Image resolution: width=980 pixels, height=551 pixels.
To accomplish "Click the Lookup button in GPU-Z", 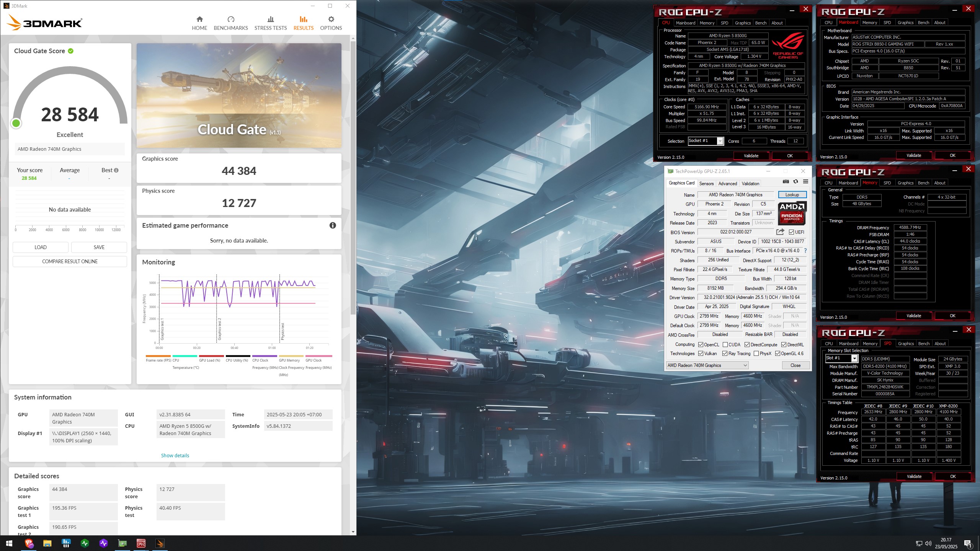I will [792, 195].
